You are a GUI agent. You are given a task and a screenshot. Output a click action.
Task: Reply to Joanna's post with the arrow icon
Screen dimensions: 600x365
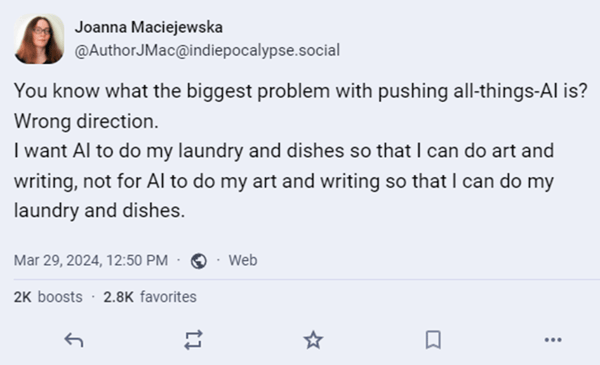point(74,340)
